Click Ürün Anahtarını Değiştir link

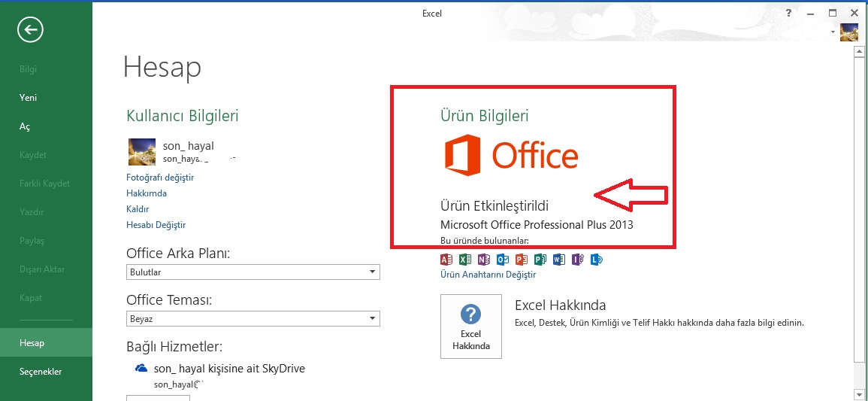(x=488, y=274)
